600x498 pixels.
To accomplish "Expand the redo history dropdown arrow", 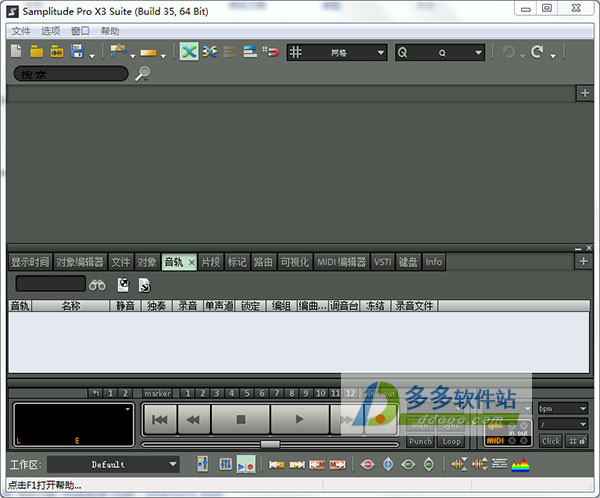I will 553,56.
